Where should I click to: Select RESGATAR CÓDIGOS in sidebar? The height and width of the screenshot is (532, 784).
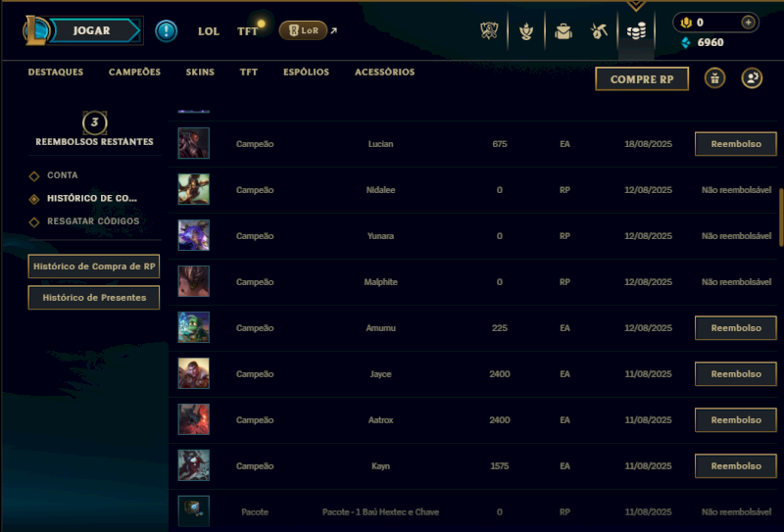point(93,221)
